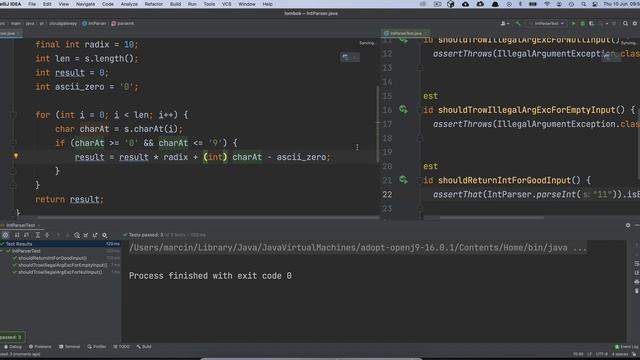
Task: Click left editor vertical scrollbar
Action: click(x=378, y=124)
